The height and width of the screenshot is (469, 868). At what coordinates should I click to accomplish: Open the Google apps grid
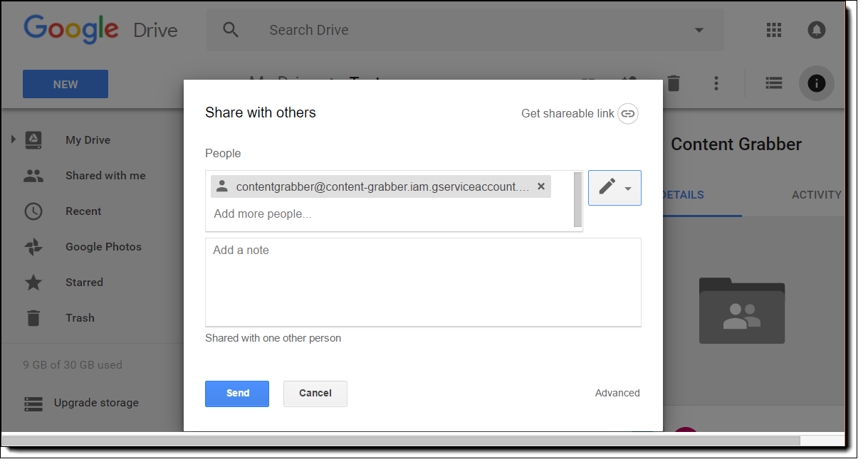[774, 30]
